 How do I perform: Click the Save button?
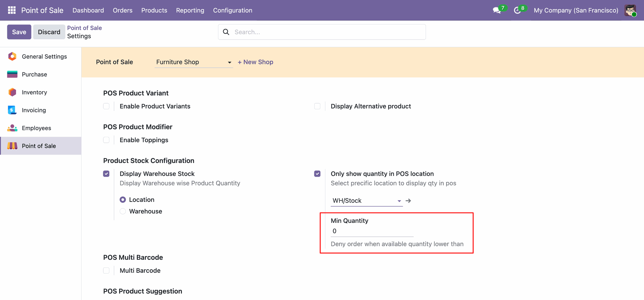[19, 32]
